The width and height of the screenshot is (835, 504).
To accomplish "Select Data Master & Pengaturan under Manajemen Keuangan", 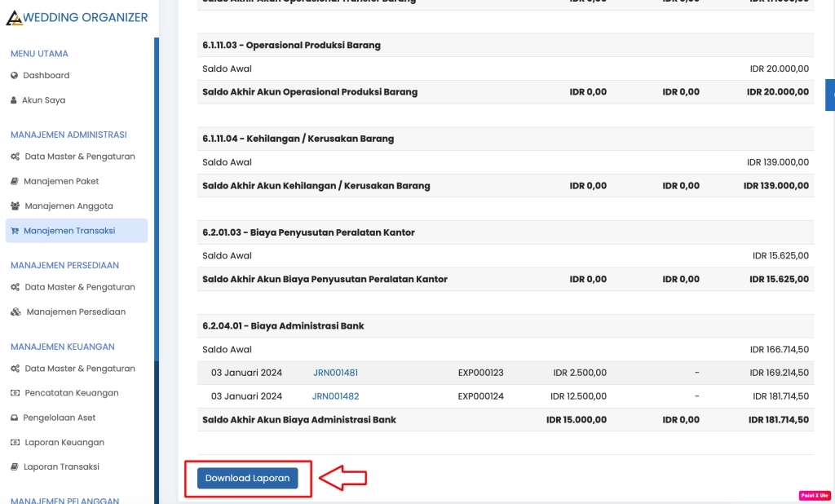I will point(79,369).
